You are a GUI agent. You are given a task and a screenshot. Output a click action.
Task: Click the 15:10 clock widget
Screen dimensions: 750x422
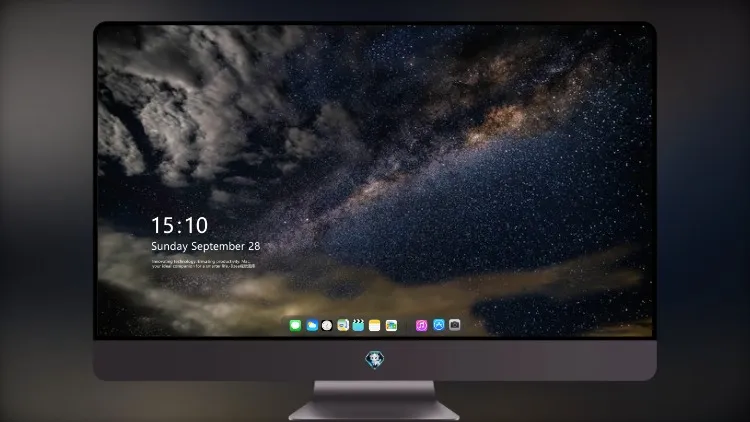tap(180, 225)
